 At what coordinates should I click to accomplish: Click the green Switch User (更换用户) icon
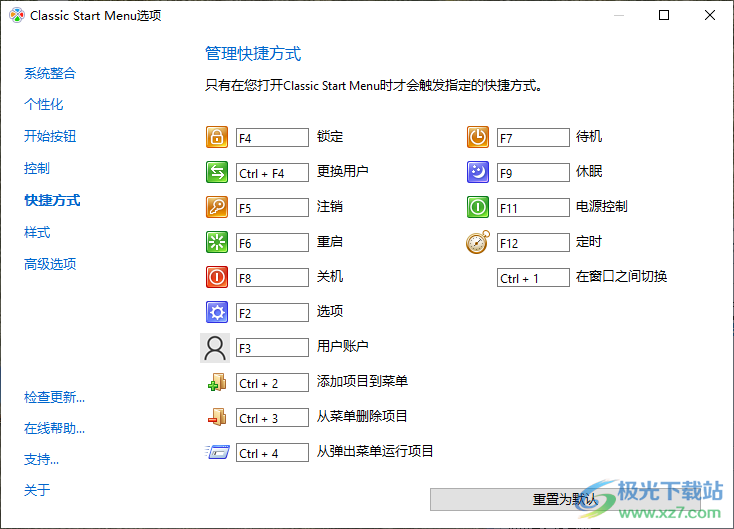click(217, 172)
